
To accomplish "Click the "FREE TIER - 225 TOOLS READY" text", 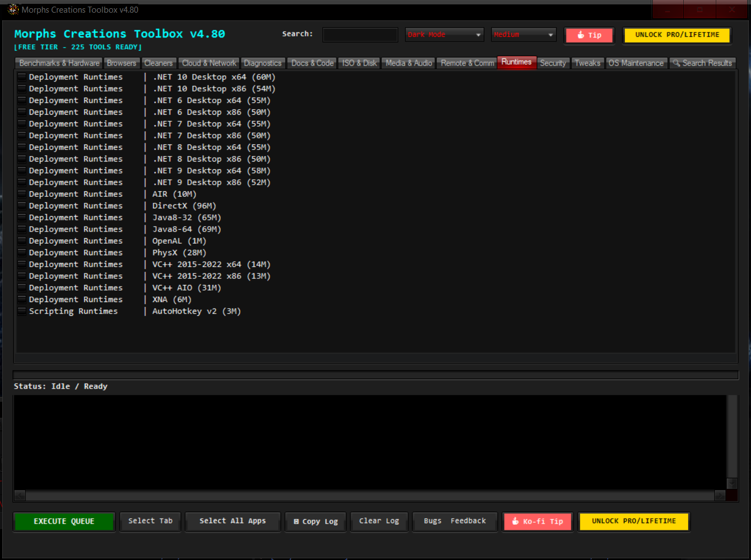I will tap(78, 47).
